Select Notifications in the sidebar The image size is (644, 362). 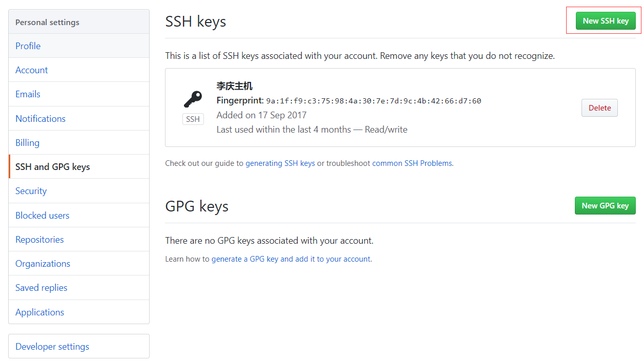pyautogui.click(x=40, y=119)
